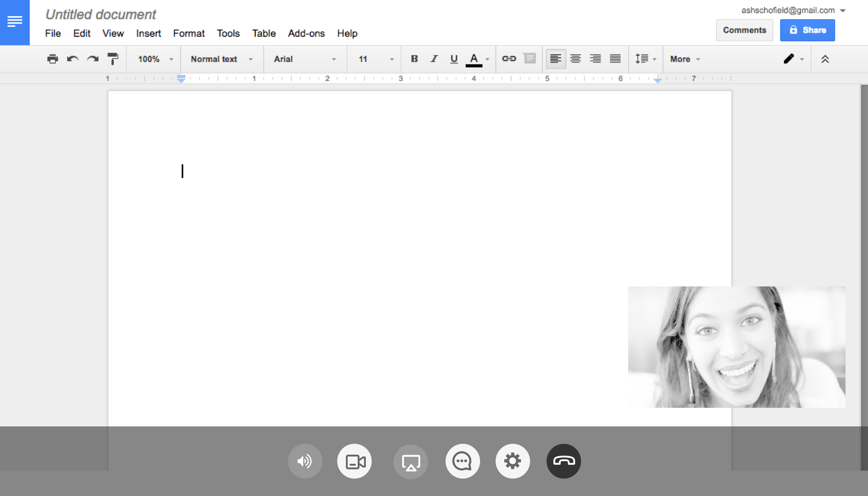The image size is (868, 496).
Task: Toggle bold formatting
Action: pos(414,59)
